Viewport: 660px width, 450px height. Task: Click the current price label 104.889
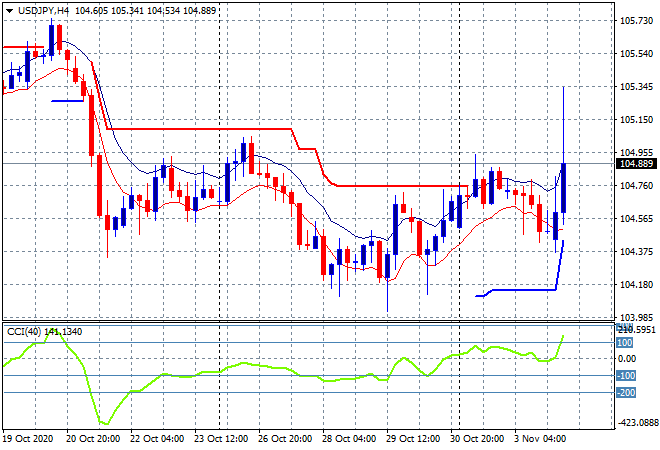[636, 163]
